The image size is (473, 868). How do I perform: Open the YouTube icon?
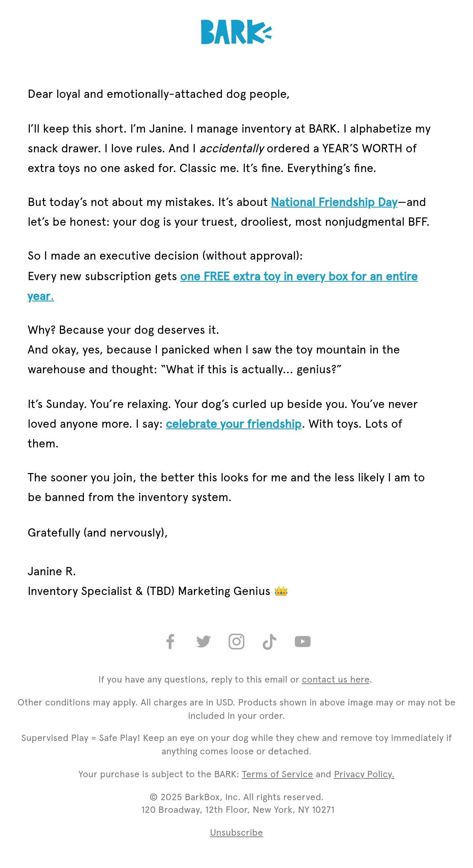[303, 642]
